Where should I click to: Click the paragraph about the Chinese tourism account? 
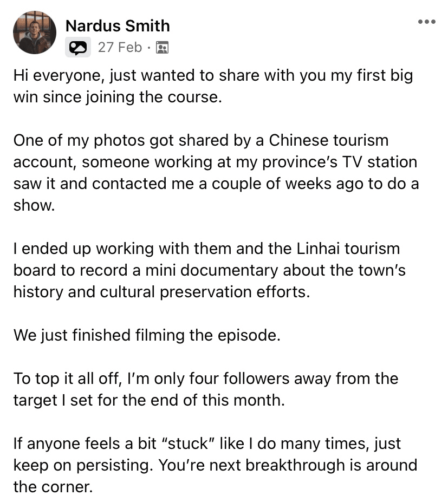coord(216,173)
